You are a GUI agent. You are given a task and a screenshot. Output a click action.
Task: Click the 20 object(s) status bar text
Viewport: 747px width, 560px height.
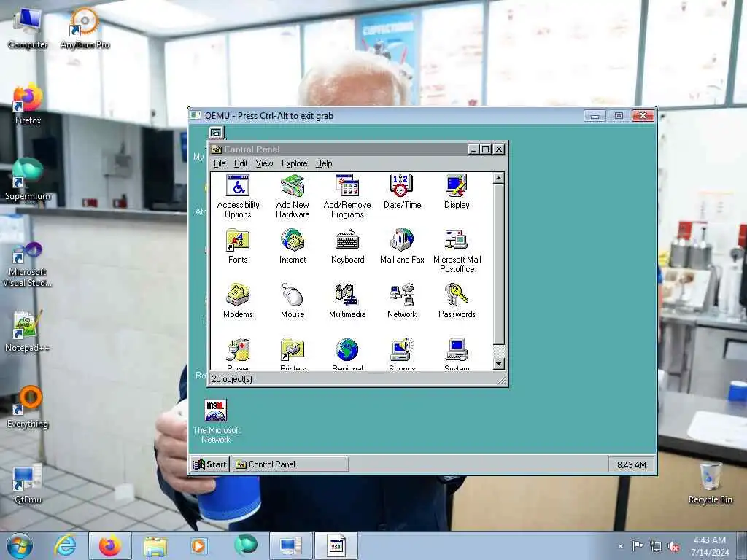tap(232, 379)
